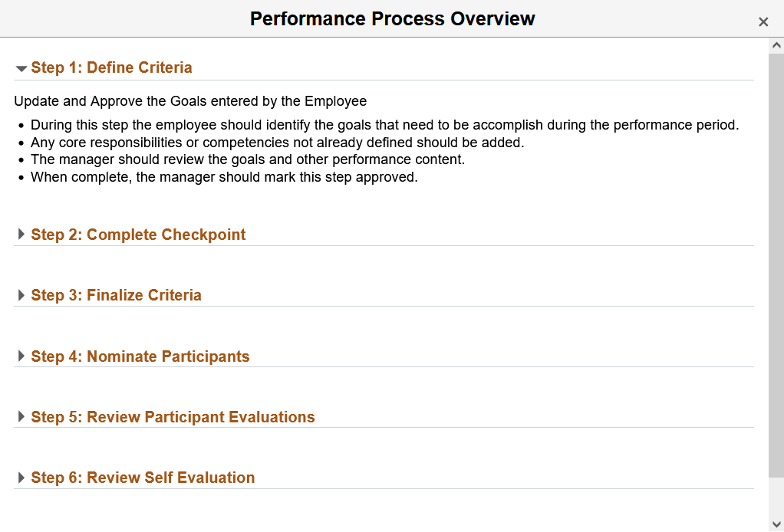784x532 pixels.
Task: Click the disclosure arrow beside Step 3
Action: pyautogui.click(x=21, y=294)
